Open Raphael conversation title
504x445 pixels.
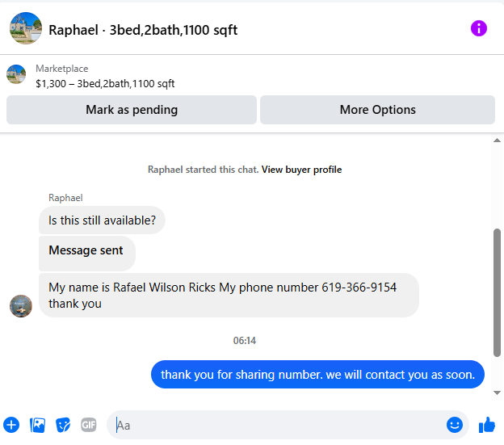click(143, 30)
